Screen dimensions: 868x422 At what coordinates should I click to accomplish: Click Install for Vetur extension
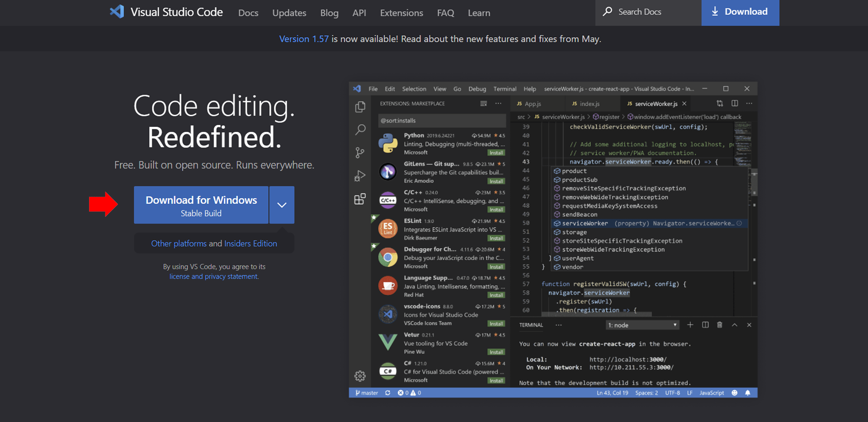(496, 352)
